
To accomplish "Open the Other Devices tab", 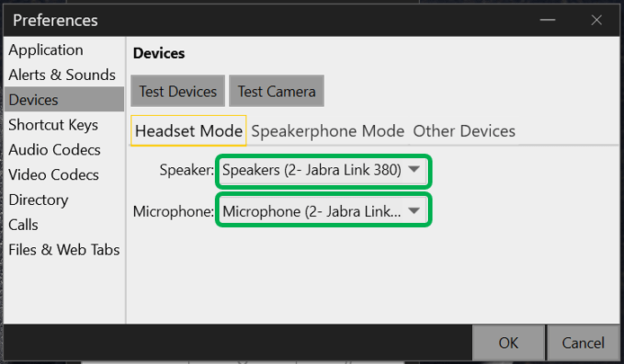I will click(x=464, y=130).
